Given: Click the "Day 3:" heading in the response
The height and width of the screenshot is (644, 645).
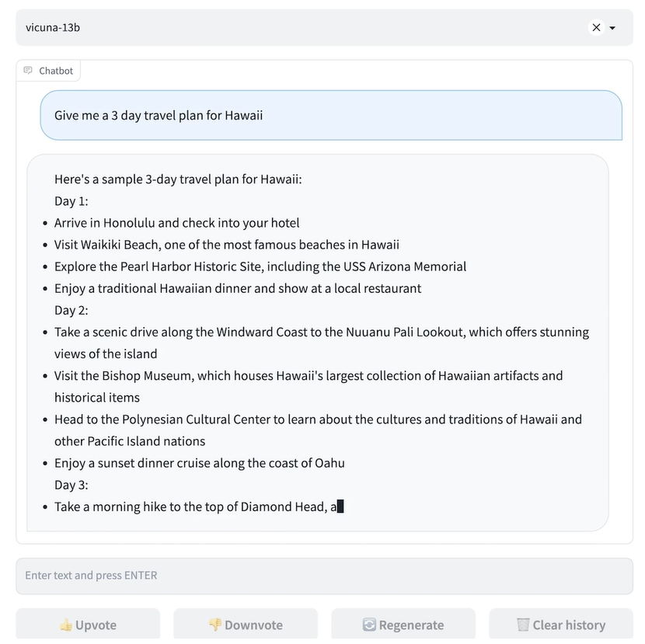Looking at the screenshot, I should click(x=71, y=485).
